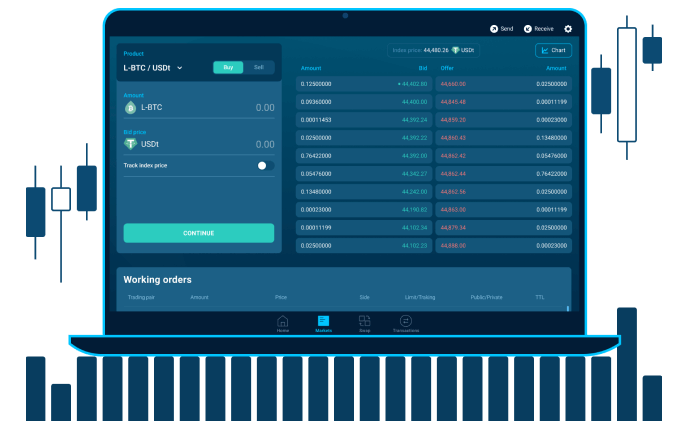
Task: Select bid price 44,392.22
Action: coord(414,138)
